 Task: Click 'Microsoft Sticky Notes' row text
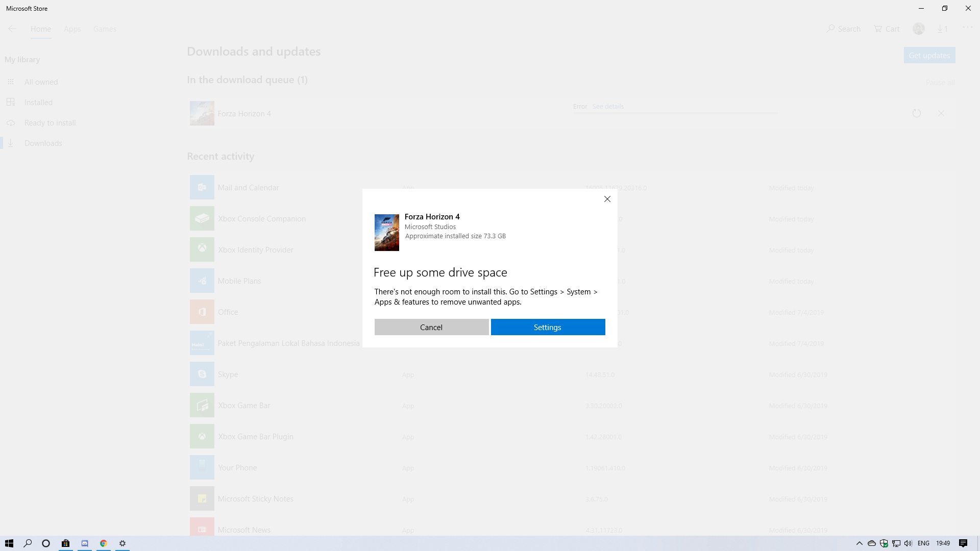[256, 499]
